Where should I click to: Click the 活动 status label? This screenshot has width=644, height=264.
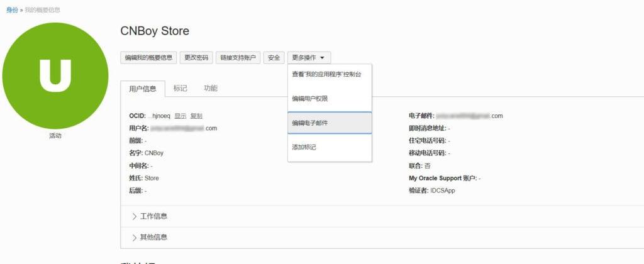point(55,136)
